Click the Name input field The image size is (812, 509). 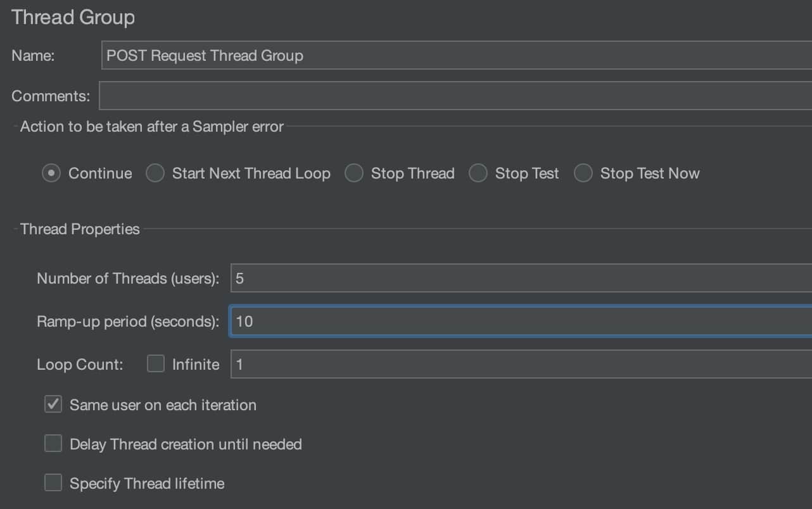pos(380,55)
